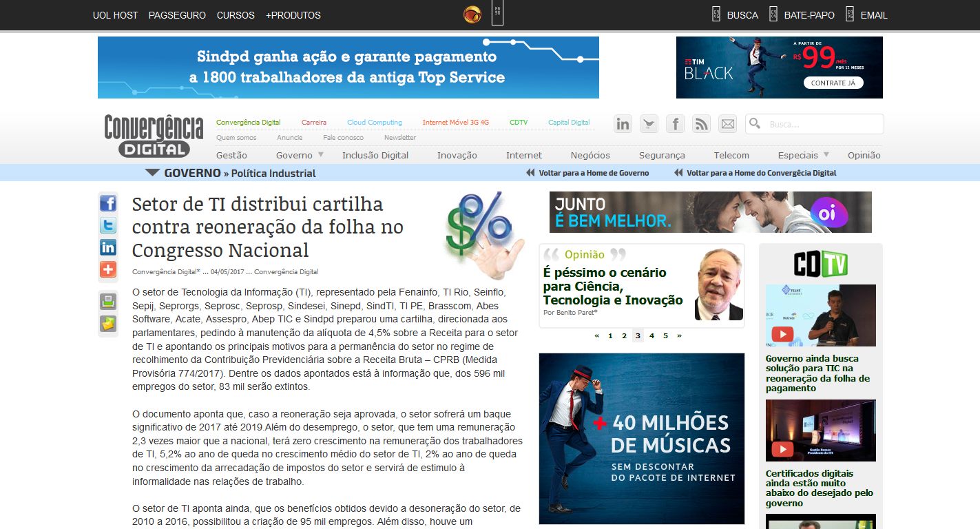
Task: Open BATE-PAPO in top bar
Action: click(x=809, y=15)
